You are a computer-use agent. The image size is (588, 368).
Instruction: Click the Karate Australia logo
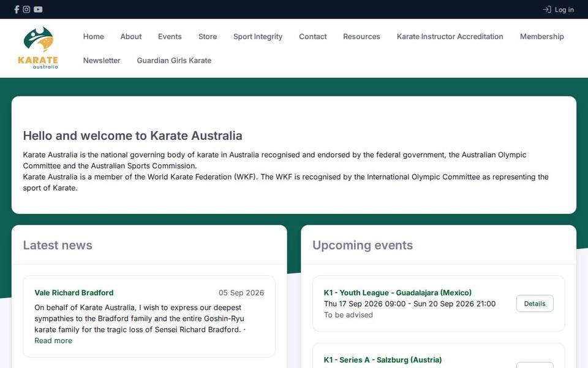(38, 48)
